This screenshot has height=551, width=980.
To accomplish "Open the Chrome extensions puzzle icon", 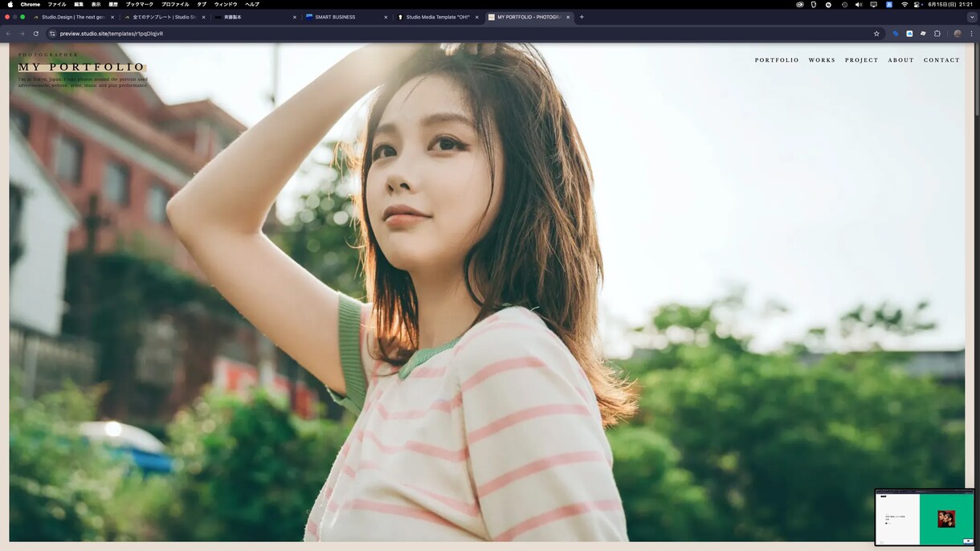I will (937, 34).
